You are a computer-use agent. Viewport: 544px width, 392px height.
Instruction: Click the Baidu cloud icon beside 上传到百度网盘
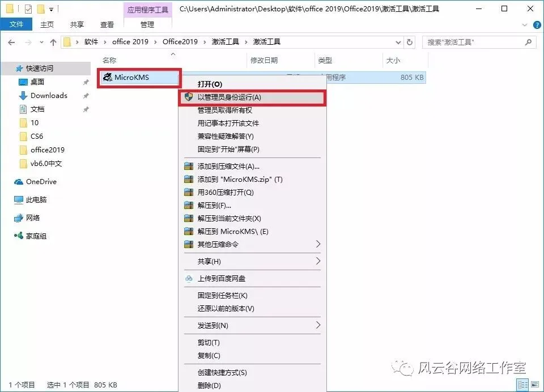[189, 278]
